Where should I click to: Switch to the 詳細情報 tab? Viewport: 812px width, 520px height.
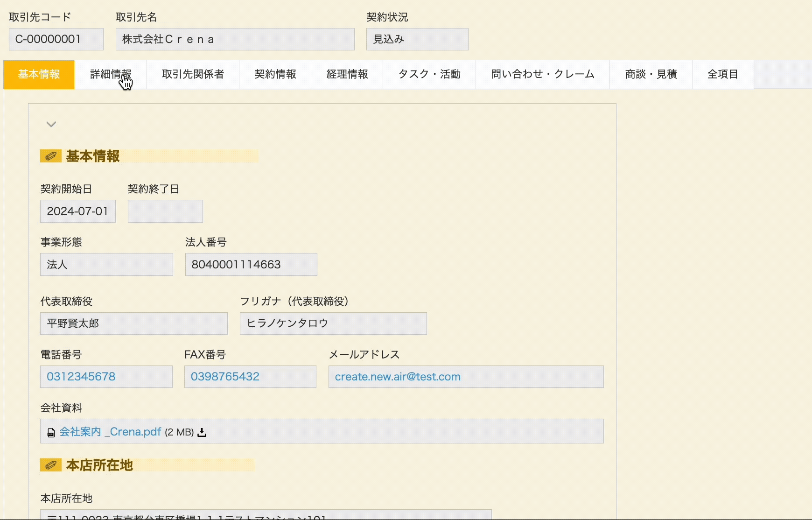tap(110, 74)
